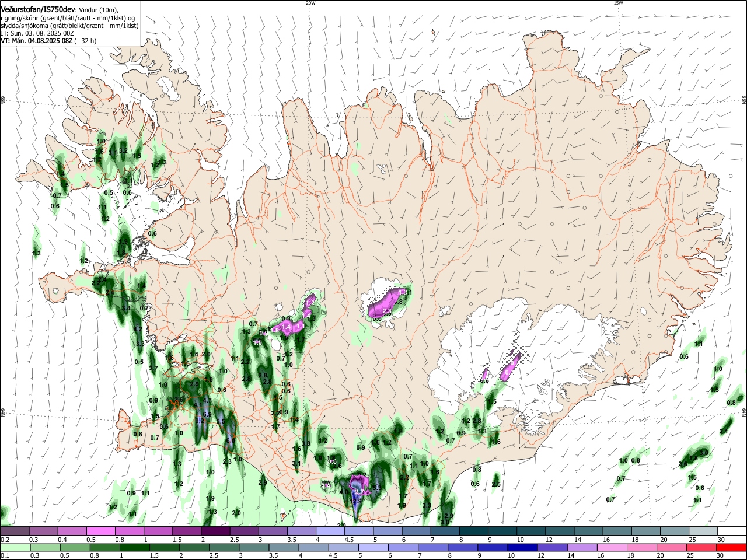Select the bright pink 0.5 swatch in the upper legend row

[101, 531]
